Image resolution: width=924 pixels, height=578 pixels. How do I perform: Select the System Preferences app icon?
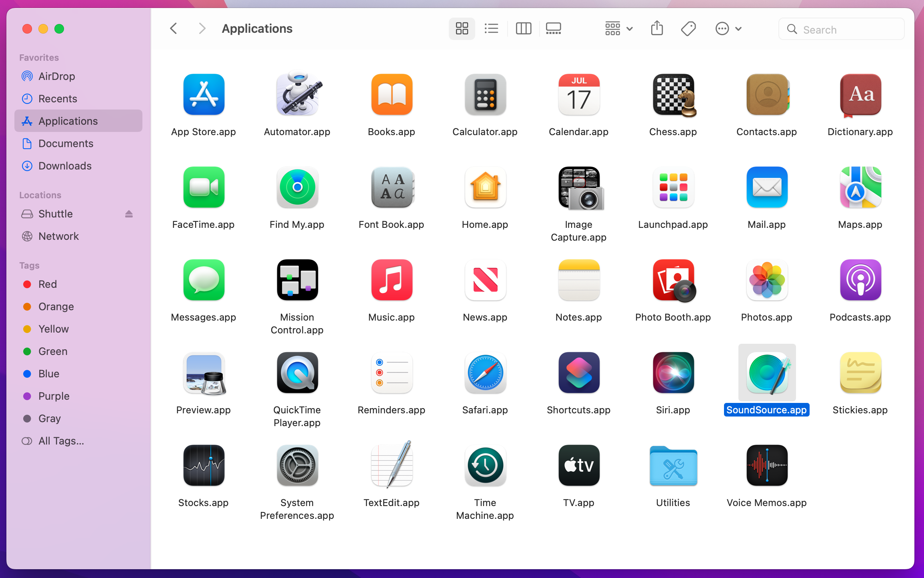[x=298, y=465]
